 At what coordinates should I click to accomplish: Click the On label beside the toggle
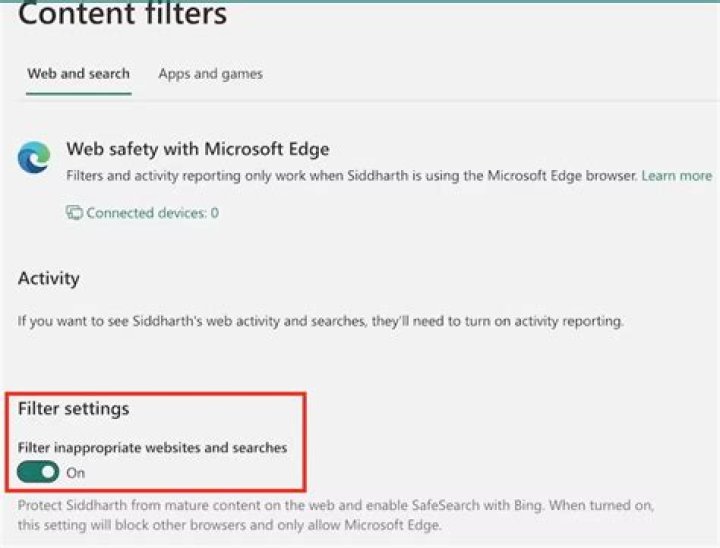coord(76,473)
